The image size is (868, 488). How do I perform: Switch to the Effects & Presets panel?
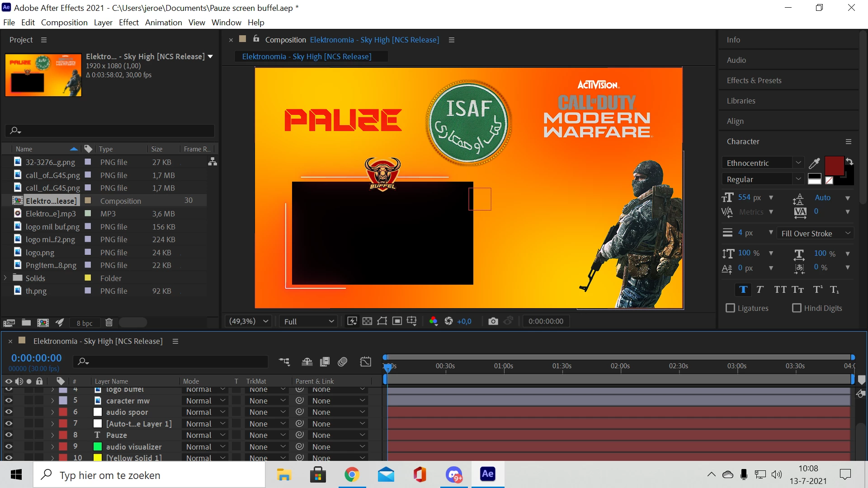point(754,80)
